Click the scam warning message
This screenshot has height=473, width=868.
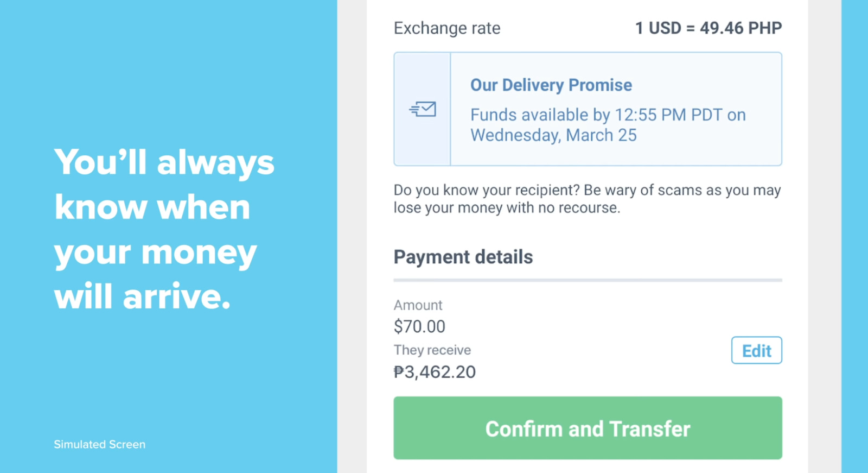(x=586, y=198)
